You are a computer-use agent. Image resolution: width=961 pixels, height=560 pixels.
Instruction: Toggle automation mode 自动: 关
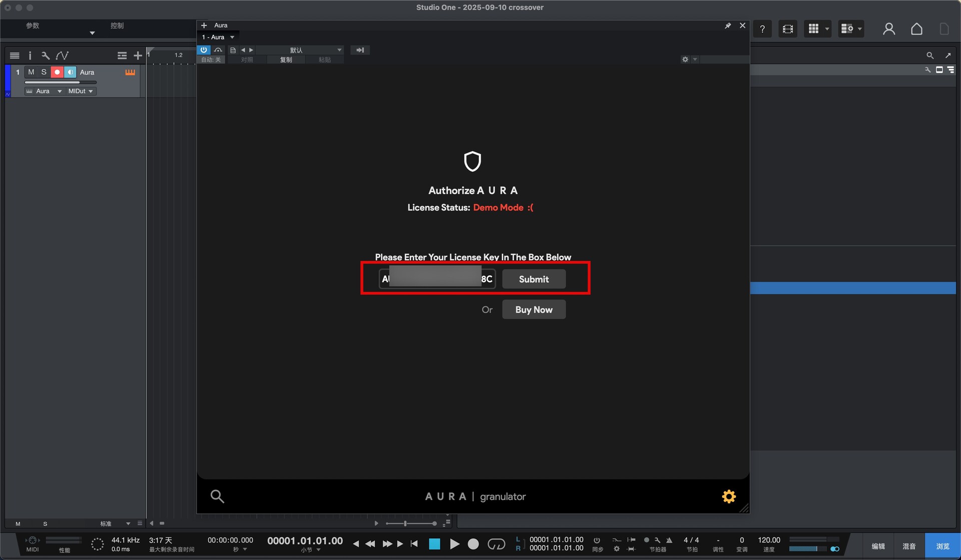pyautogui.click(x=211, y=60)
